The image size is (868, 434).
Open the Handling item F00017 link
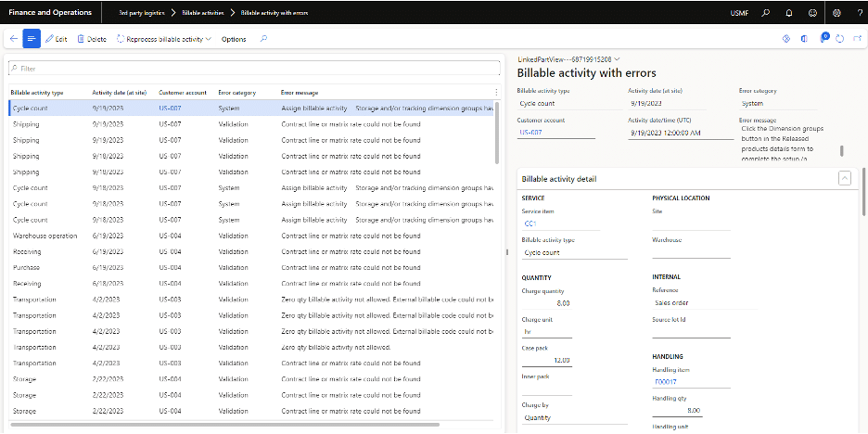click(666, 382)
